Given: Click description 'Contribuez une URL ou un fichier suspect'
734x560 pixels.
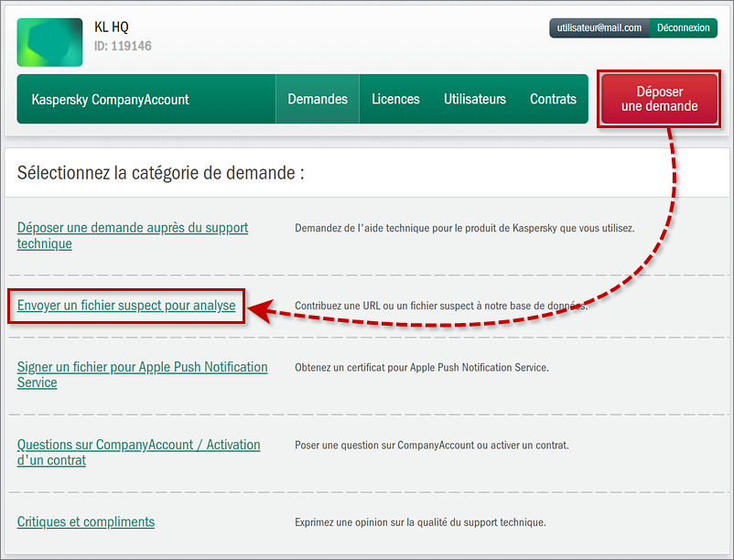Looking at the screenshot, I should (440, 306).
